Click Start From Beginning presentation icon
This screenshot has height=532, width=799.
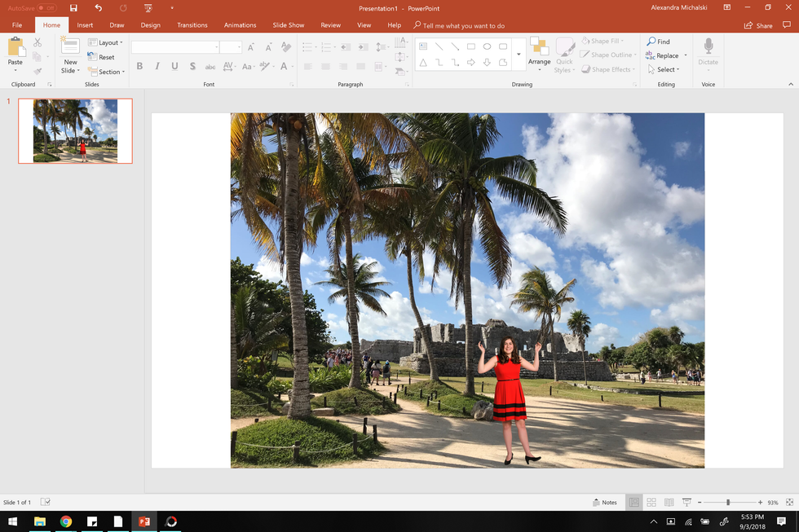click(147, 7)
